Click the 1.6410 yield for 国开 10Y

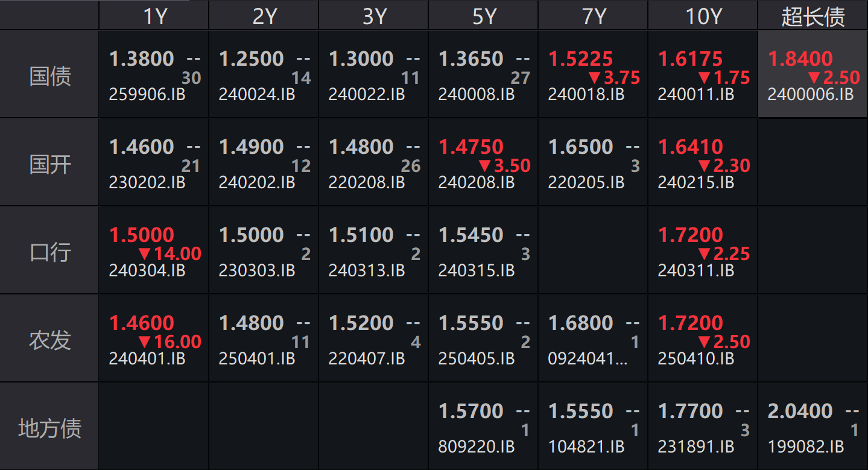(x=691, y=147)
